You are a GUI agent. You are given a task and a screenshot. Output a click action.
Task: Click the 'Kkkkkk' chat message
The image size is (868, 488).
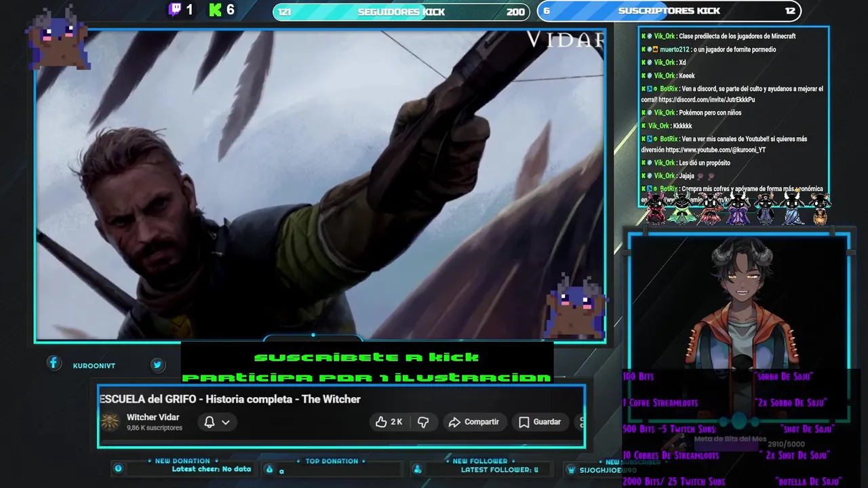click(682, 125)
